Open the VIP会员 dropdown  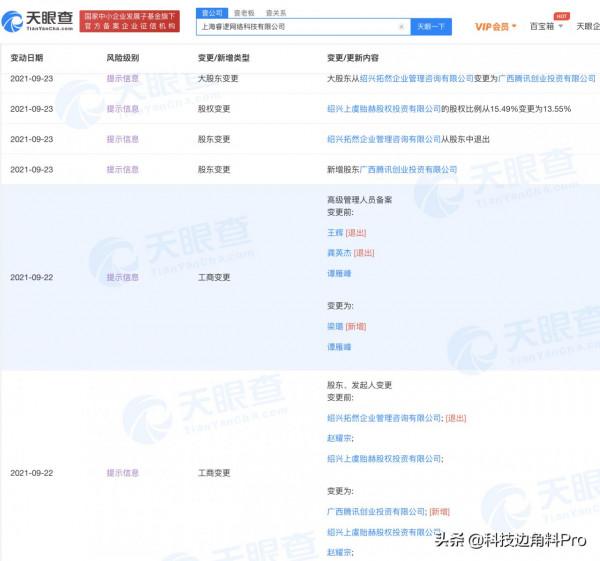tap(496, 27)
